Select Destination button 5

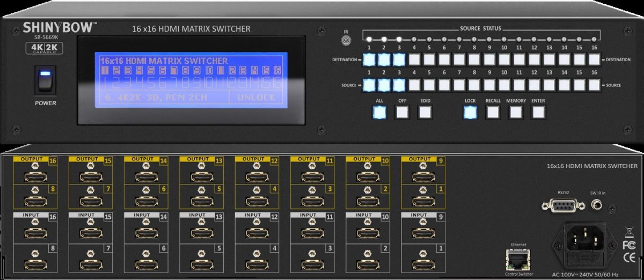[x=429, y=60]
